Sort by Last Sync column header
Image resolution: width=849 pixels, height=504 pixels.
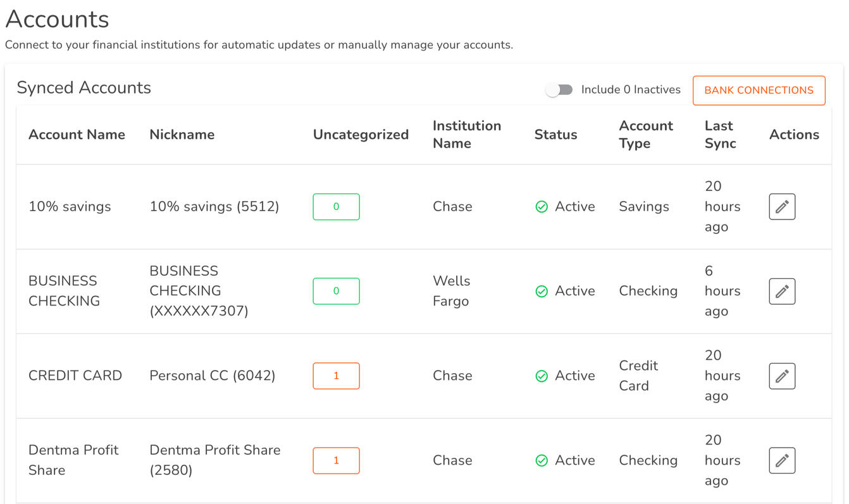(x=720, y=135)
